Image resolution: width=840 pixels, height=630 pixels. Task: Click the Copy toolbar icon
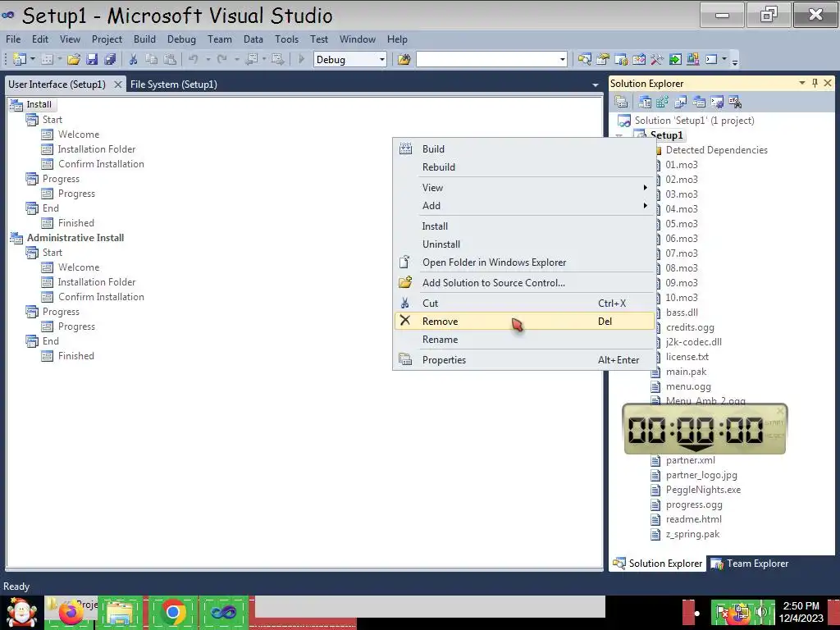[x=152, y=59]
